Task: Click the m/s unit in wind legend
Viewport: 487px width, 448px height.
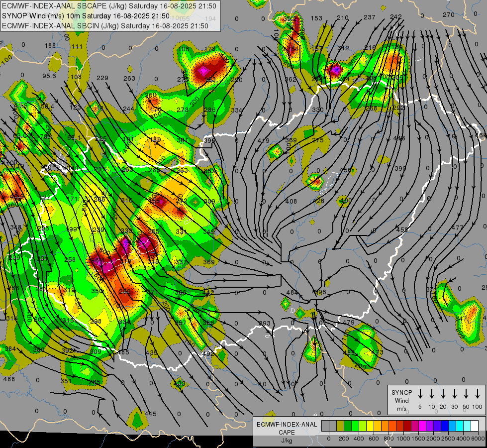Action: (401, 409)
